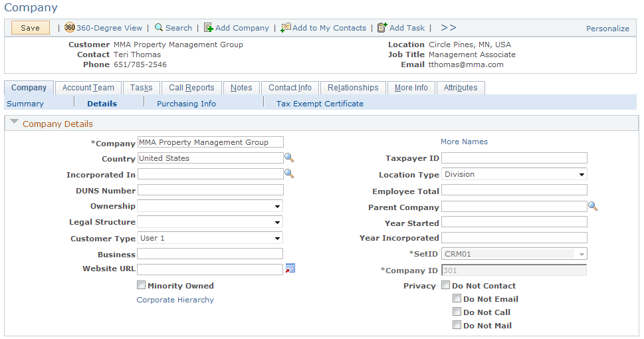Switch to the Call Reports tab
The height and width of the screenshot is (339, 644).
[x=191, y=88]
